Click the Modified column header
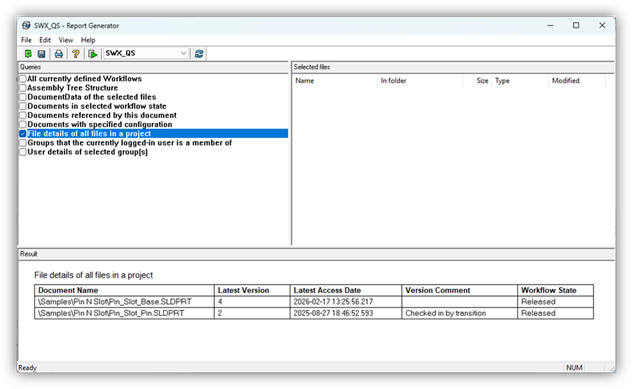Viewport: 632px width, 389px height. click(577, 81)
